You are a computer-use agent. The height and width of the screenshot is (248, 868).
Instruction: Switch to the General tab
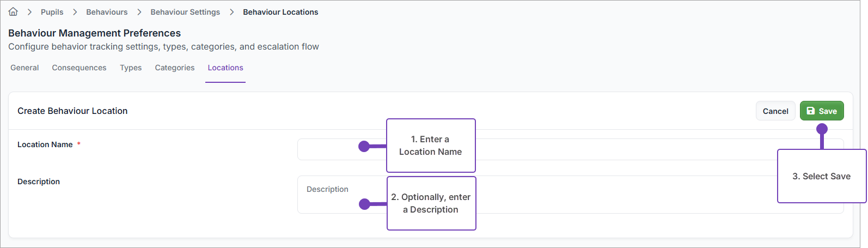click(25, 68)
